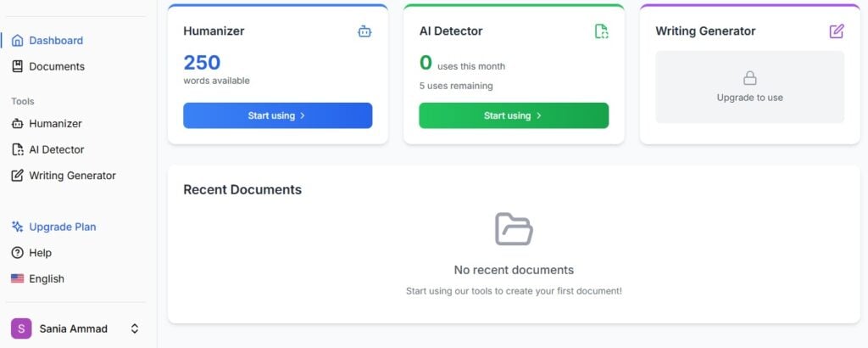
Task: Click the Humanizer card title
Action: [214, 31]
